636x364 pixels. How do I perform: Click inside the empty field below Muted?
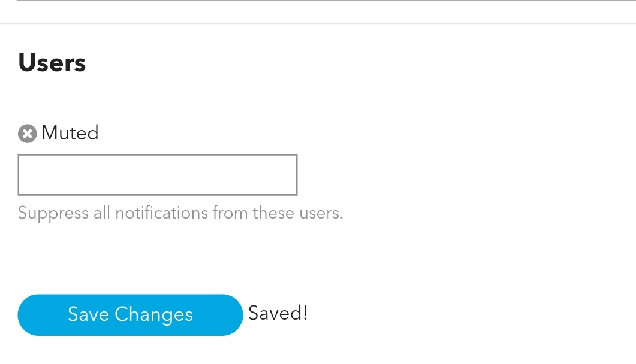158,175
